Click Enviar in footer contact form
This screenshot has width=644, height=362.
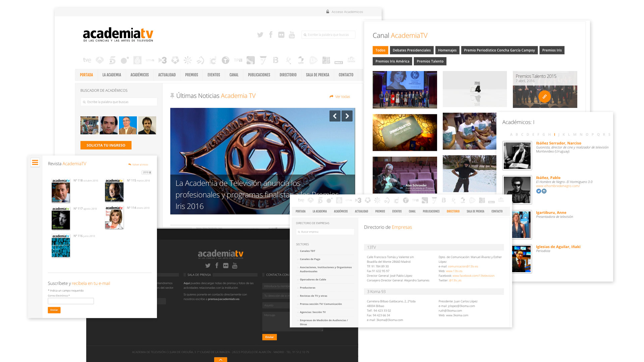269,337
